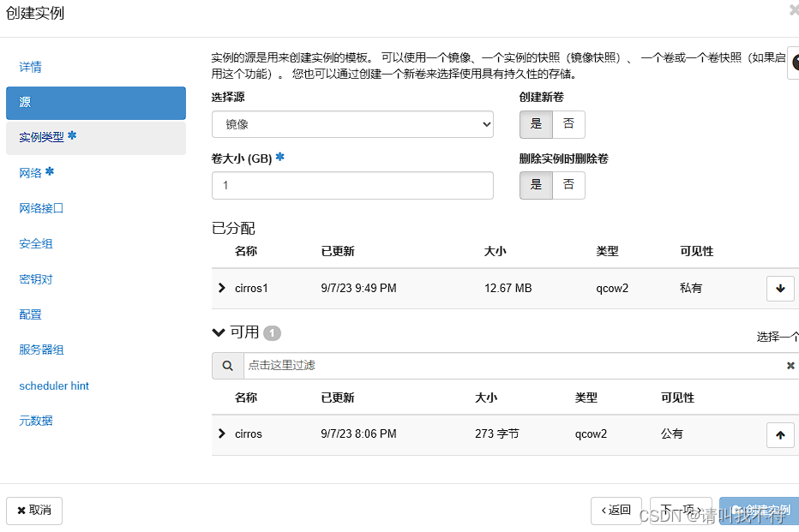
Task: Click inside the 卷大小 (GB) field
Action: tap(352, 185)
